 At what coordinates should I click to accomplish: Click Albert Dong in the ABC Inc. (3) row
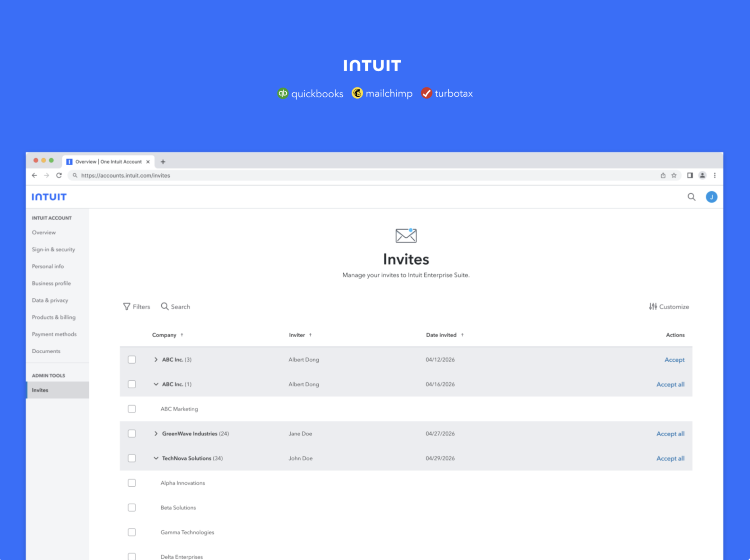pos(304,359)
